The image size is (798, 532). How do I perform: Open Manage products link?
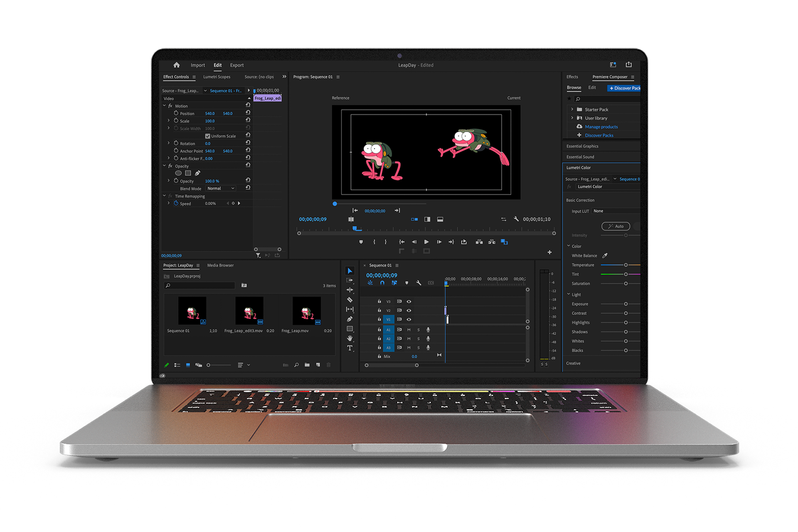[601, 127]
